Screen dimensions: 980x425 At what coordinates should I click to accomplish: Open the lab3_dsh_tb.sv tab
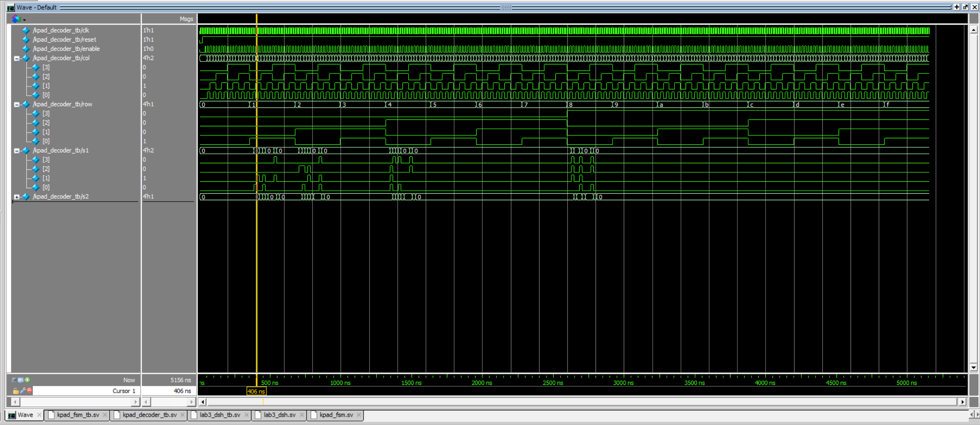(220, 415)
